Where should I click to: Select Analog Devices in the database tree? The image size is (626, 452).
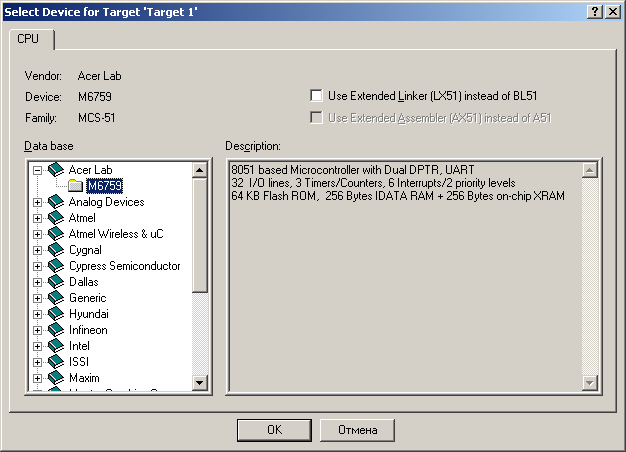107,202
